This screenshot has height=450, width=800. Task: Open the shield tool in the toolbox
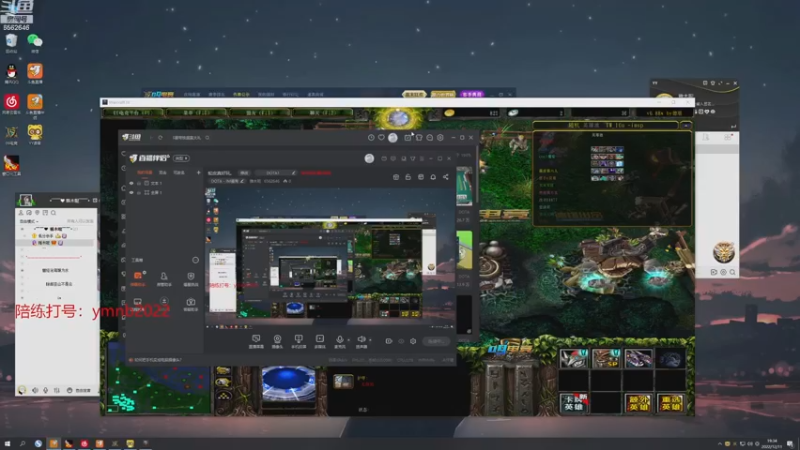coord(190,279)
